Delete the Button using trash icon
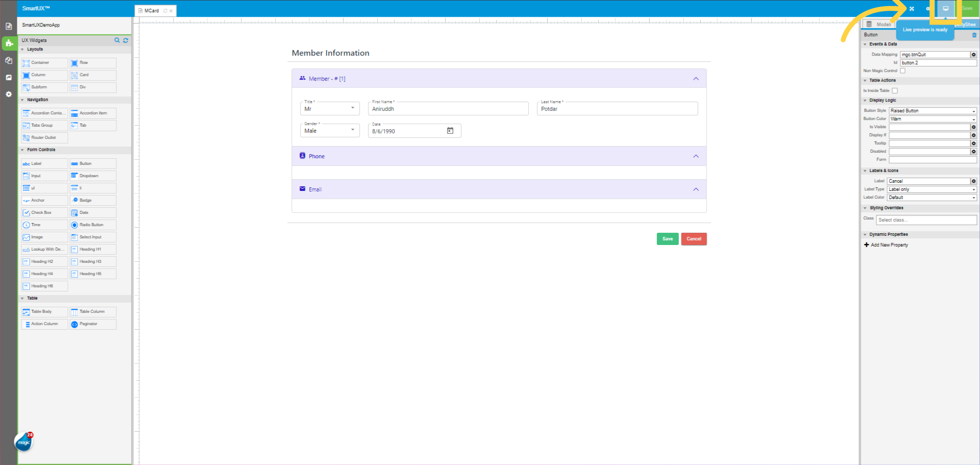 (974, 35)
